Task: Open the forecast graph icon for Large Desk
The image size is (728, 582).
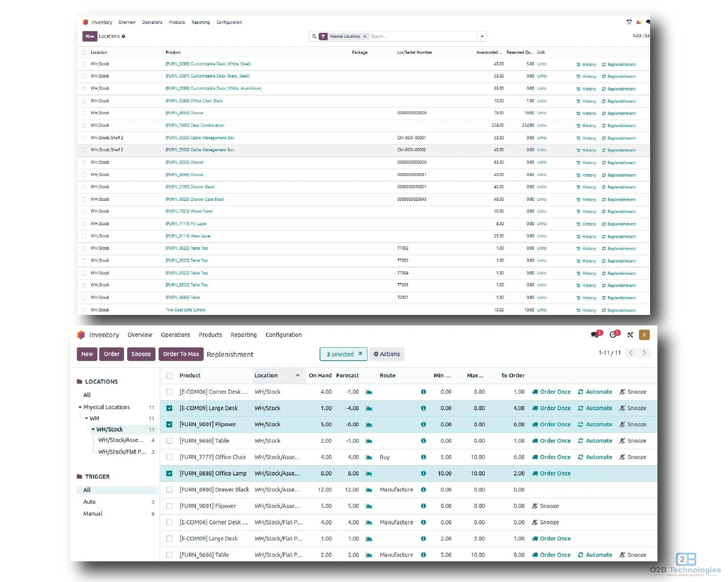Action: 369,408
